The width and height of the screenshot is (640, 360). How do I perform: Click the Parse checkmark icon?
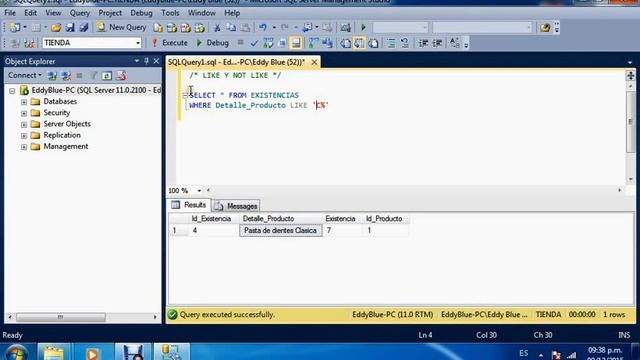254,43
